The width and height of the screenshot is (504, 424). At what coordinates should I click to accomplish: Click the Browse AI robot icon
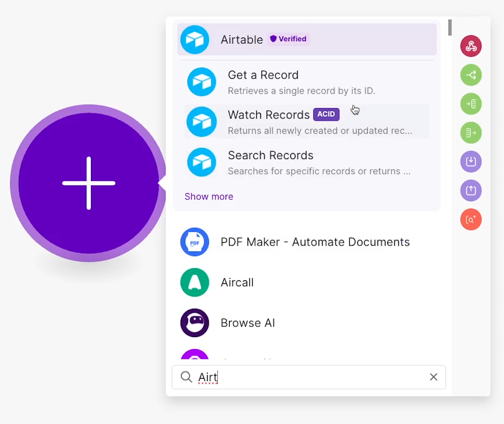tap(195, 323)
